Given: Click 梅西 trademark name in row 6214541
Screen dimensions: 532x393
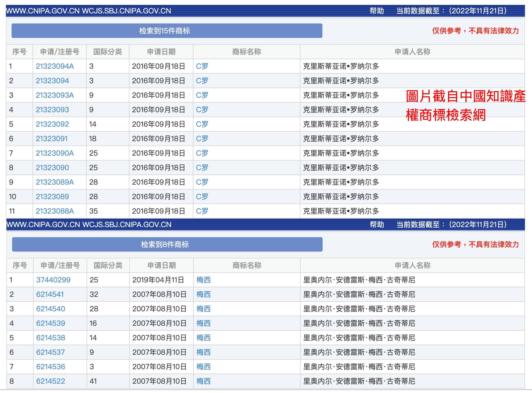Looking at the screenshot, I should pyautogui.click(x=204, y=294).
